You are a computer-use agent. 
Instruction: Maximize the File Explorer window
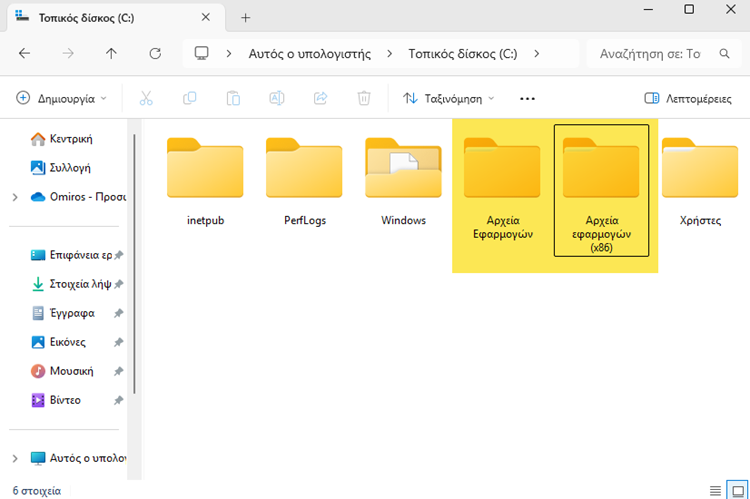click(x=689, y=9)
